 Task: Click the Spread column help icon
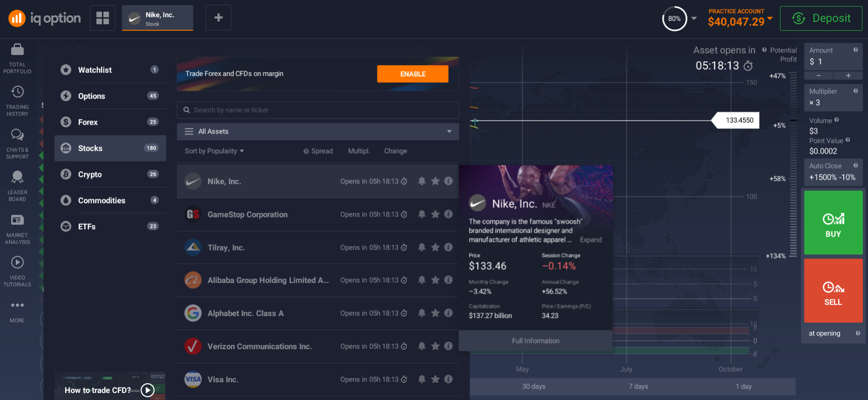306,151
